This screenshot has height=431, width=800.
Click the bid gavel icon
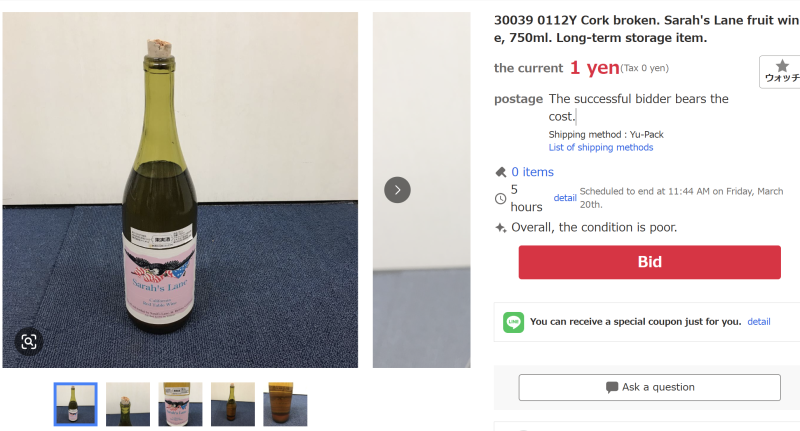(x=501, y=172)
